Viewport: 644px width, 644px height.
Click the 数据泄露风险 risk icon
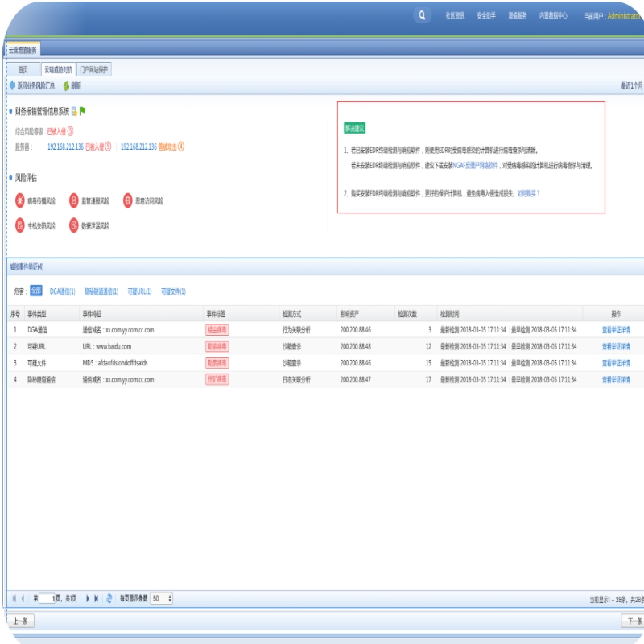click(x=74, y=225)
